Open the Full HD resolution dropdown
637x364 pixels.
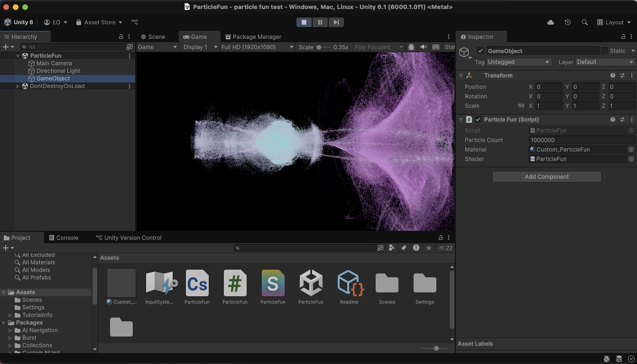(258, 47)
